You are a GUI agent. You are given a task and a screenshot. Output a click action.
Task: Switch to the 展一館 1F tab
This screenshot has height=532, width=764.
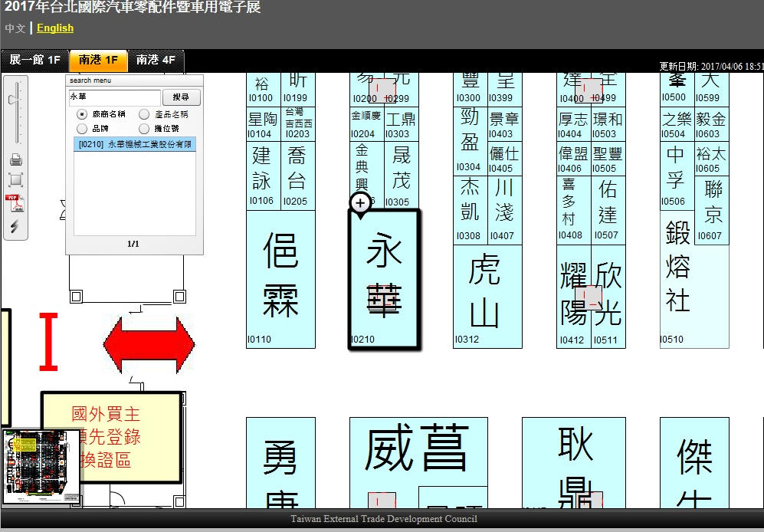[35, 60]
